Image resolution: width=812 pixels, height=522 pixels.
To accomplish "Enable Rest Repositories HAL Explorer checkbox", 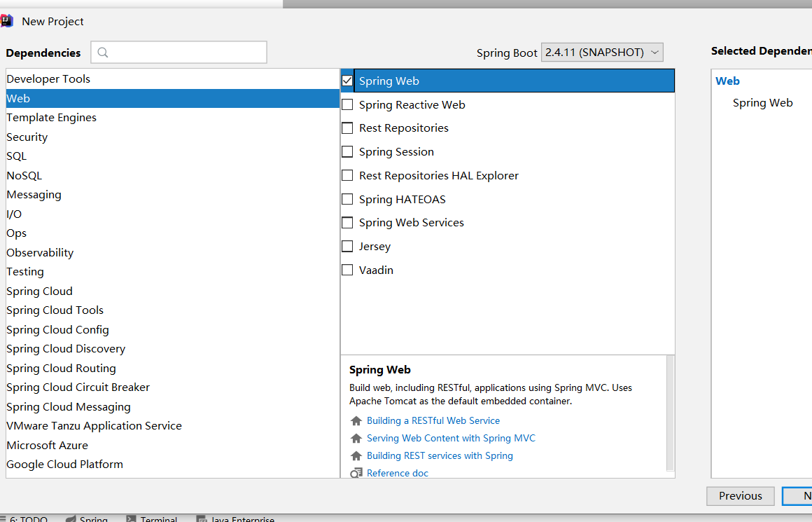I will [347, 176].
